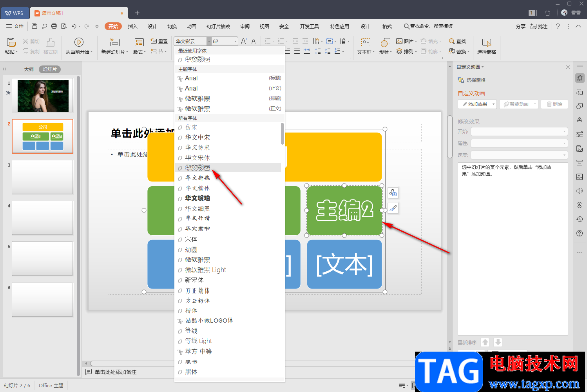
Task: Select slide 1 thumbnail with portrait
Action: 43,96
